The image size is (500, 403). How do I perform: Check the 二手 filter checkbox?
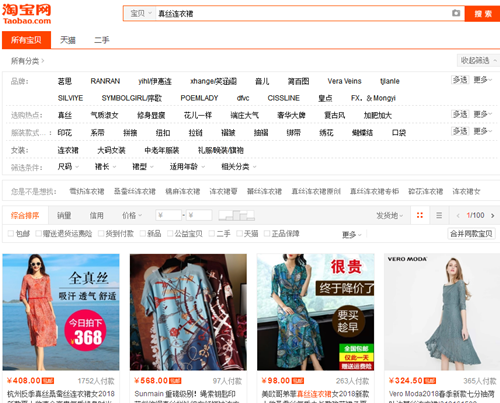212,234
